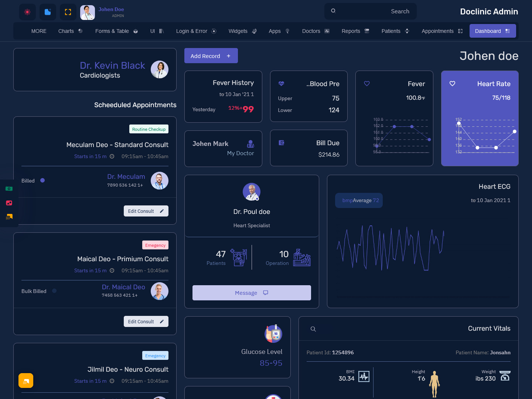Screen dimensions: 532x399
Task: Click inside the Search input field
Action: point(371,11)
